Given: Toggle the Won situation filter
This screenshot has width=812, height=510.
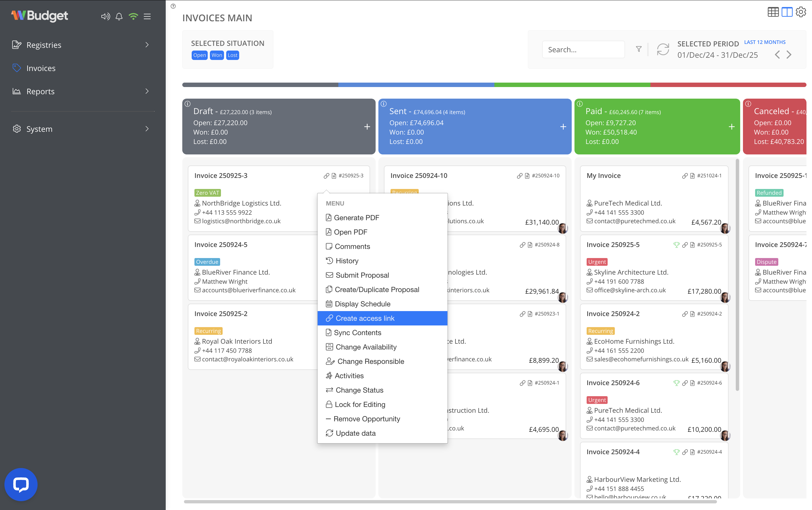Looking at the screenshot, I should coord(217,55).
